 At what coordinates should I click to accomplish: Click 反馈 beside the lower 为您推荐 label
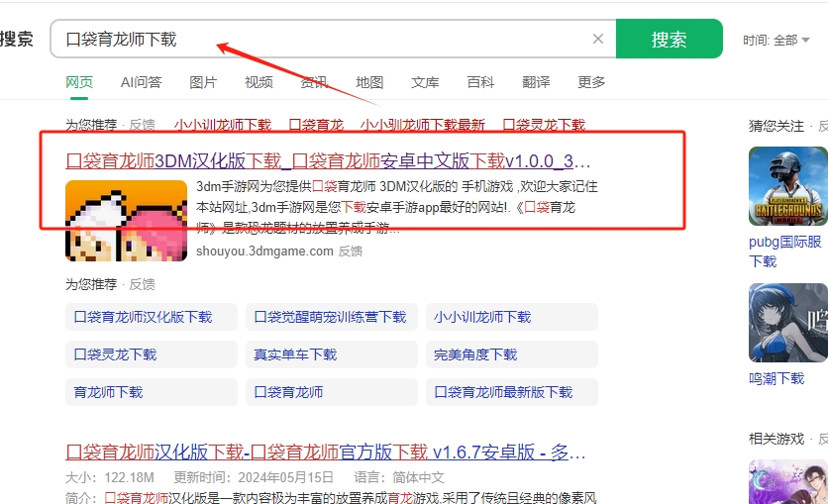coord(142,284)
